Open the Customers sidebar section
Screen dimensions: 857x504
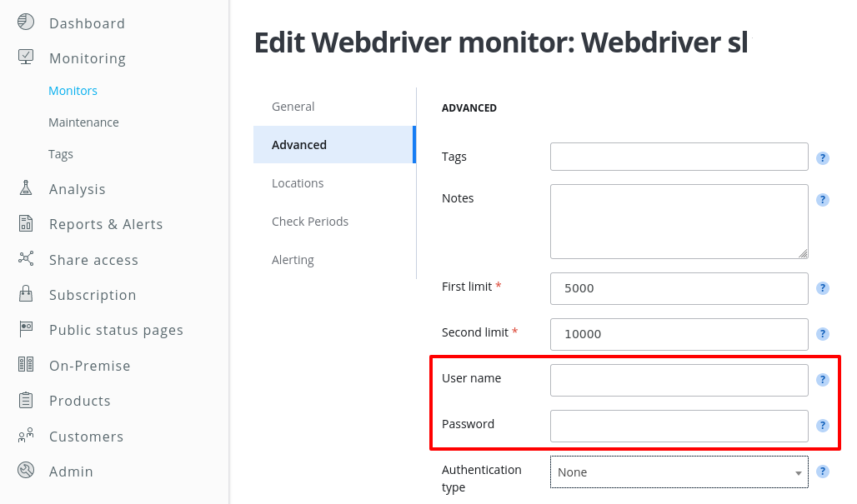click(86, 437)
